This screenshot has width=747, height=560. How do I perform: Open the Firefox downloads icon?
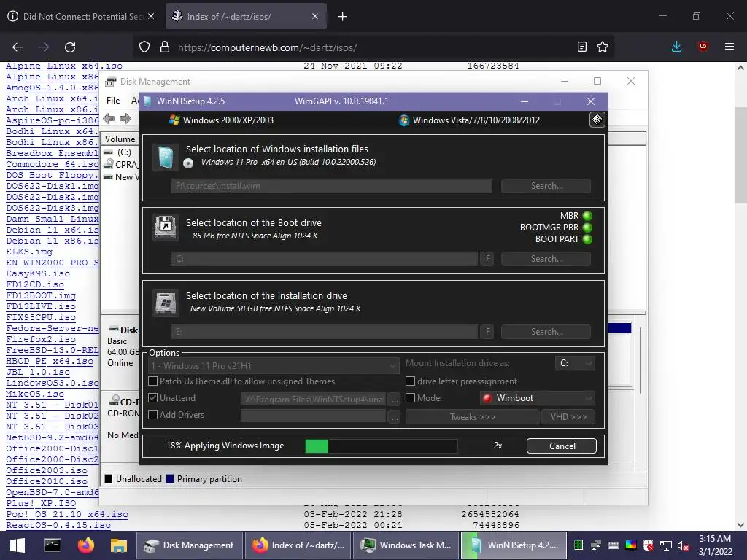point(676,47)
